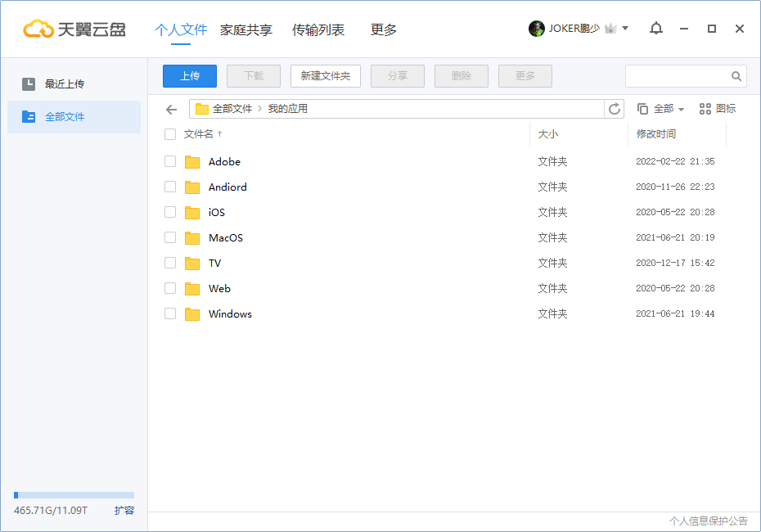
Task: Click the Web folder name
Action: 219,288
